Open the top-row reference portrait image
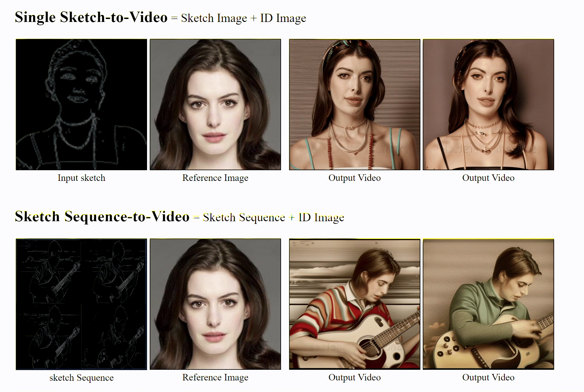The width and height of the screenshot is (584, 392). [x=215, y=104]
